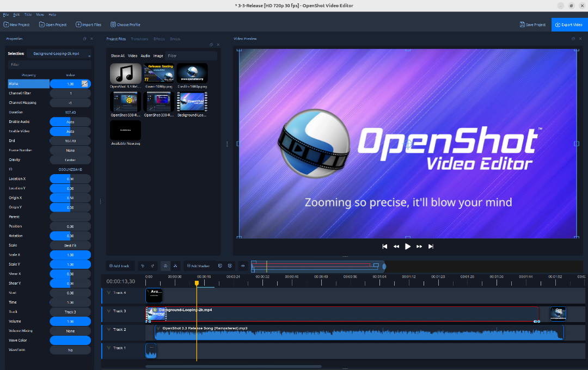Click the Redo arrow icon

(152, 266)
